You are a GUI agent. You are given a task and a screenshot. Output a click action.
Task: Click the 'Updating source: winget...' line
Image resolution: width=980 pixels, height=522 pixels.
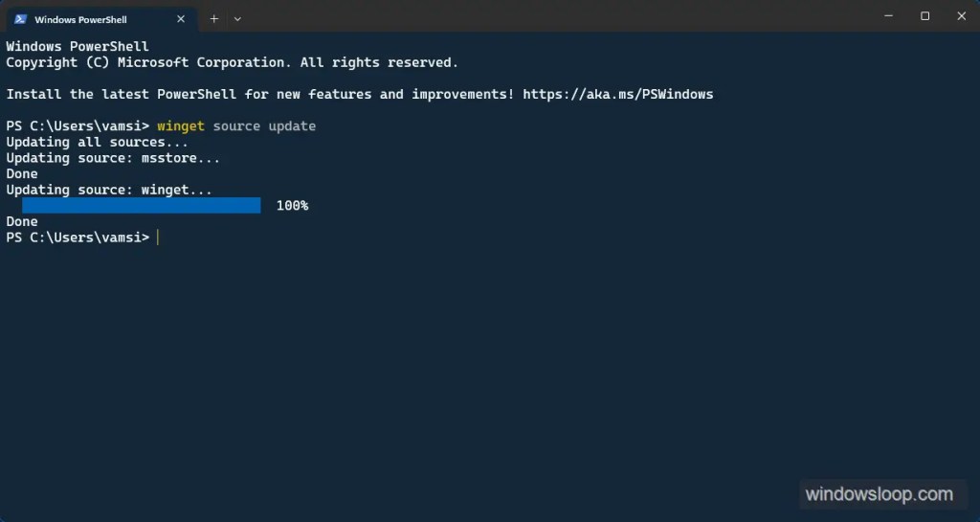(x=109, y=190)
